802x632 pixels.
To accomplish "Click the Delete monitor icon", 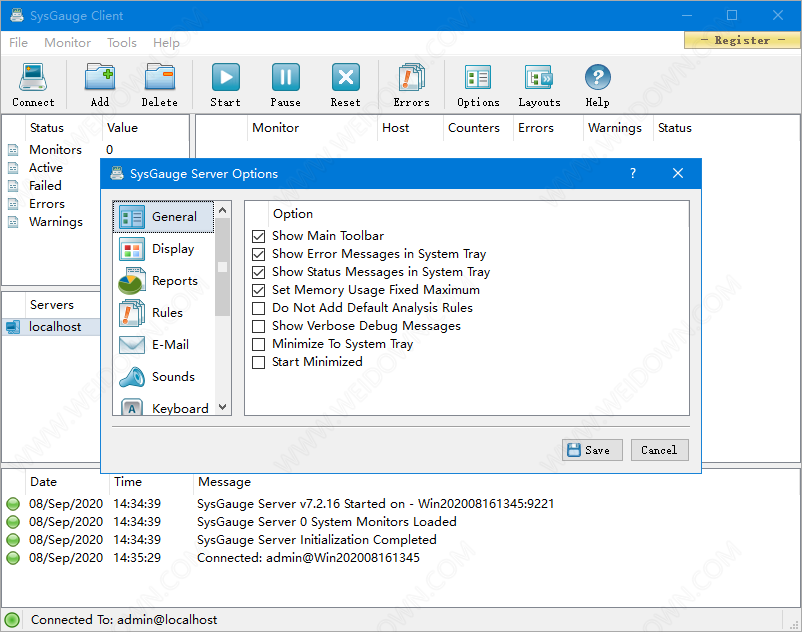I will (159, 84).
